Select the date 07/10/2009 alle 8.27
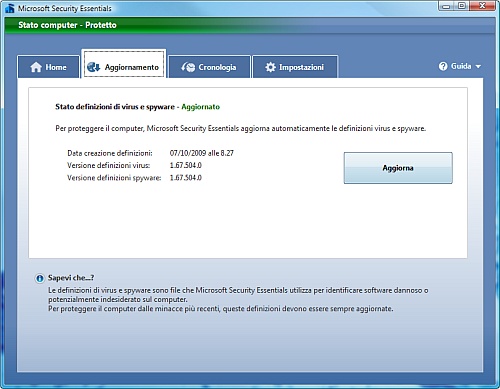500x389 pixels. point(202,153)
